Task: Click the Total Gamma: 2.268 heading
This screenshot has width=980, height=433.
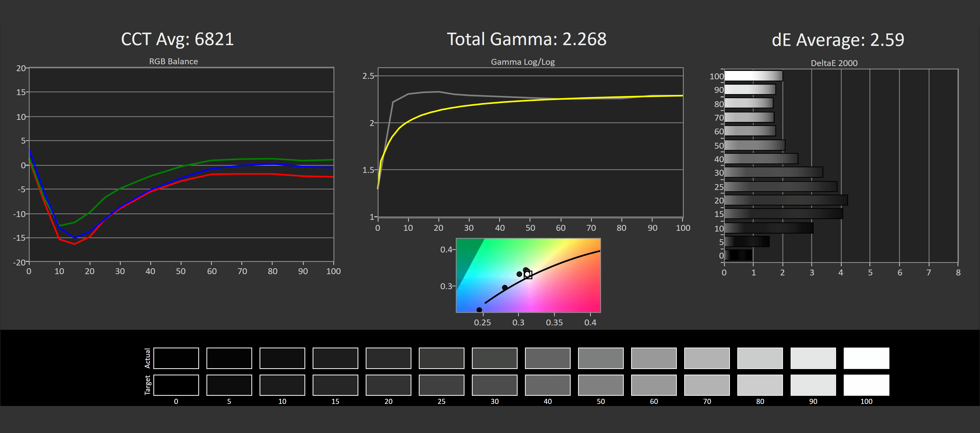Action: 526,39
